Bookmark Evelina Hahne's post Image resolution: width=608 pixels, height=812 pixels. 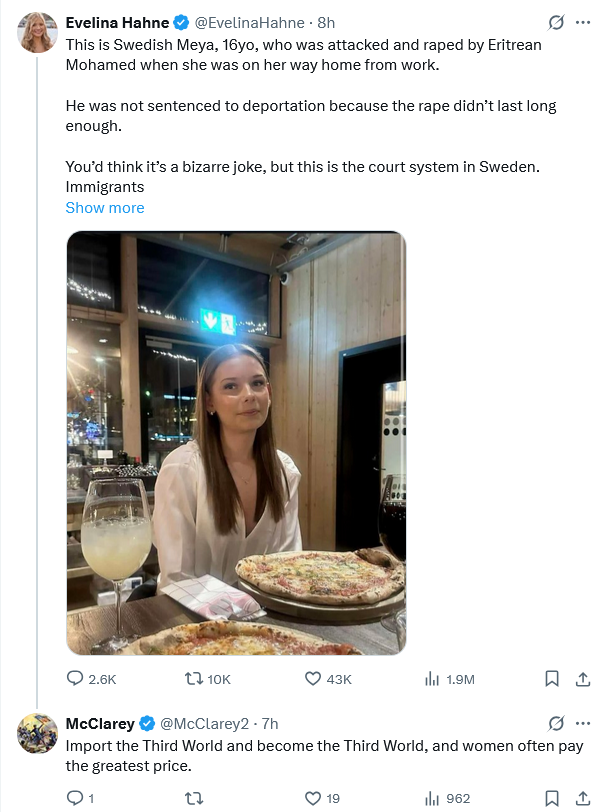(x=551, y=679)
